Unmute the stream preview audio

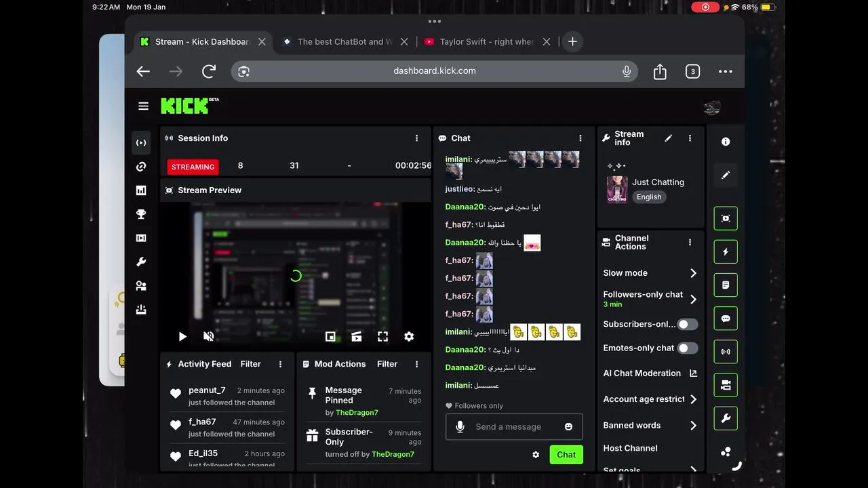click(x=209, y=336)
